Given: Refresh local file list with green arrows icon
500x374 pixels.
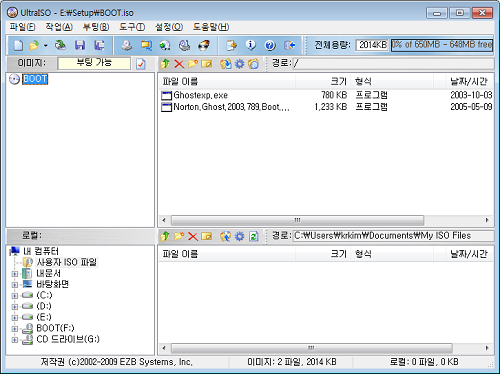Looking at the screenshot, I should 253,236.
